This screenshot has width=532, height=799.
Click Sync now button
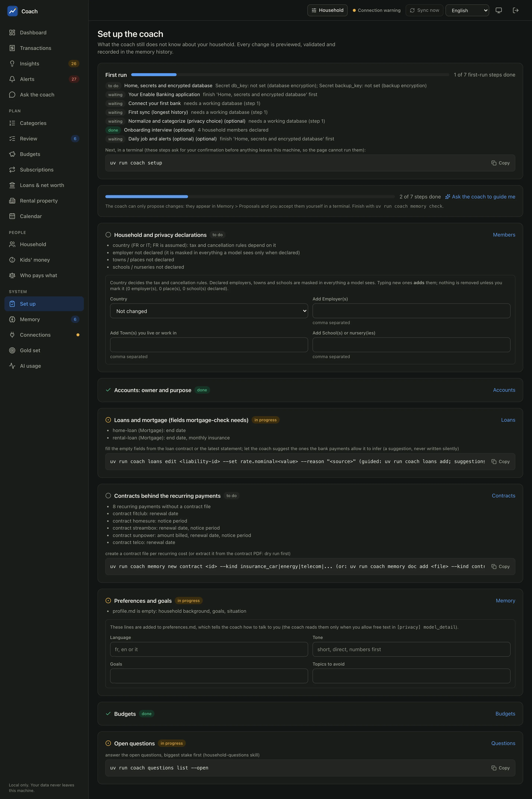(424, 10)
